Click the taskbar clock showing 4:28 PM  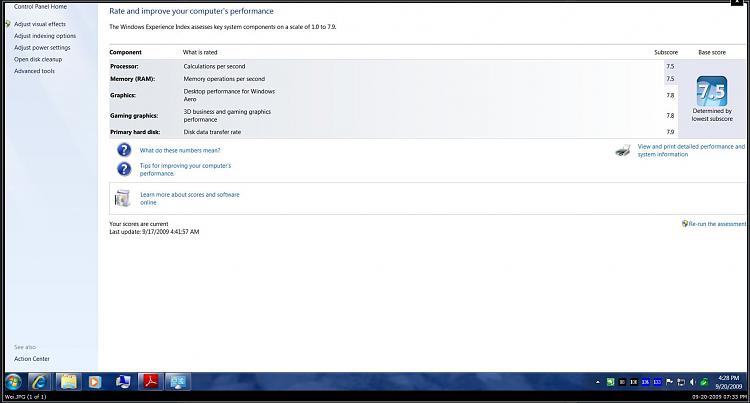point(729,382)
